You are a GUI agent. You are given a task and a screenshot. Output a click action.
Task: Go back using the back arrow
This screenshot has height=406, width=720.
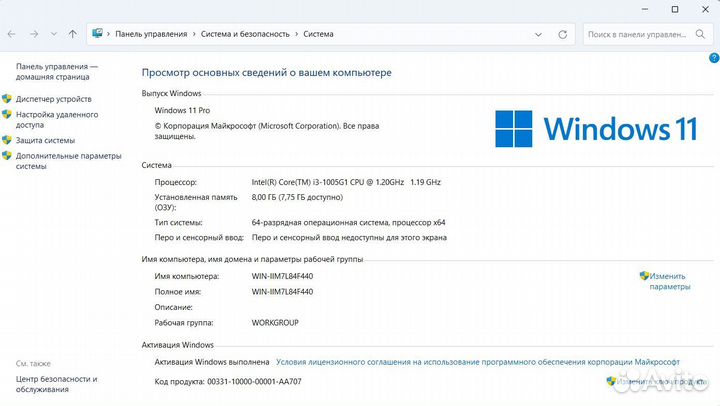pos(12,34)
